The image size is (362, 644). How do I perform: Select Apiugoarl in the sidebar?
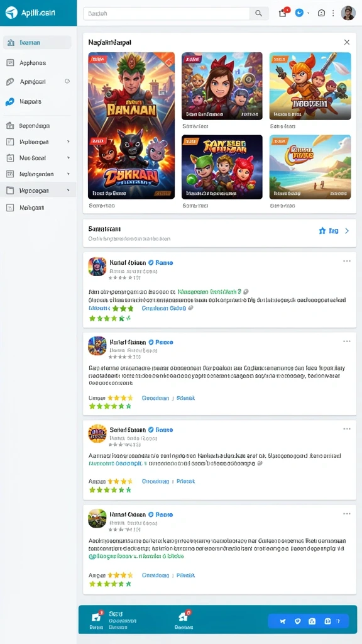pyautogui.click(x=33, y=82)
